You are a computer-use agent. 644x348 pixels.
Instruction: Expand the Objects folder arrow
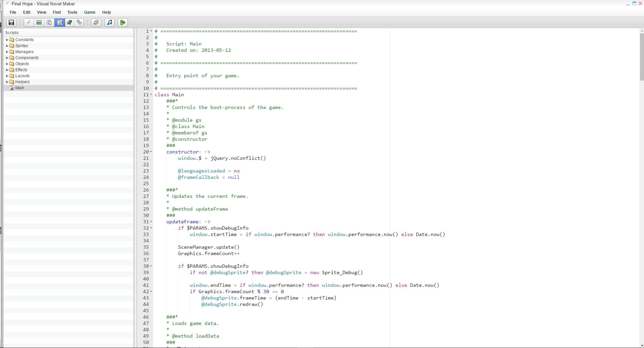tap(7, 64)
